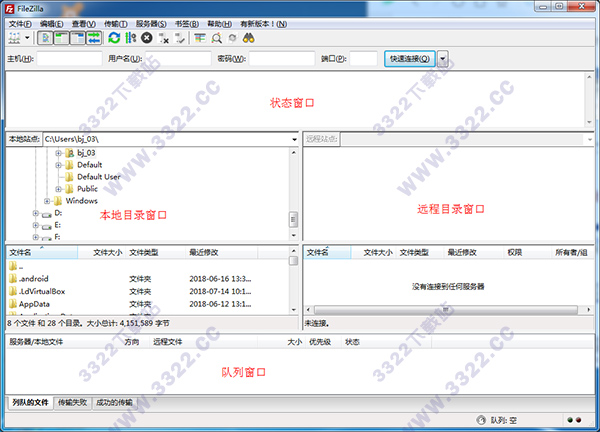600x432 pixels.
Task: Select the bj_03 folder in tree
Action: [86, 153]
